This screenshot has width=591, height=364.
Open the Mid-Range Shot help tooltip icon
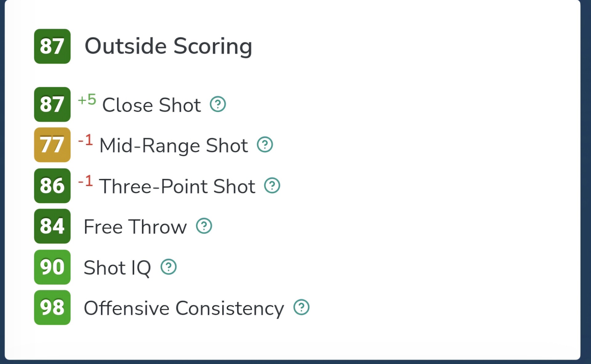265,145
